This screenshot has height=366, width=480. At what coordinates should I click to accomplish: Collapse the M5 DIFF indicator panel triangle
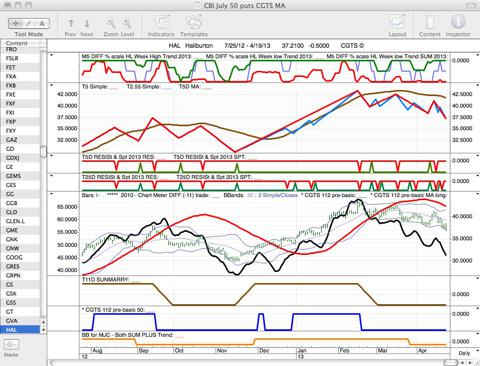(x=52, y=55)
